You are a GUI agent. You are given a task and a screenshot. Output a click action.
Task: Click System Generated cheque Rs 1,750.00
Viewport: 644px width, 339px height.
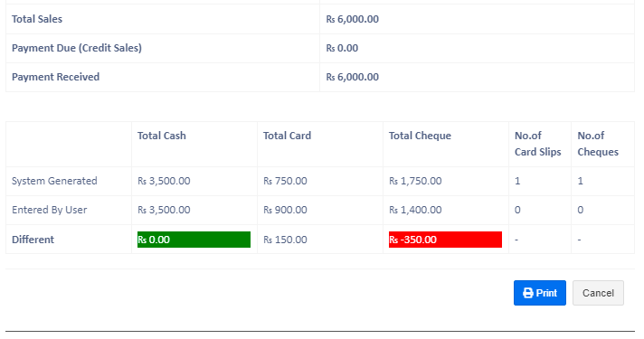[415, 181]
